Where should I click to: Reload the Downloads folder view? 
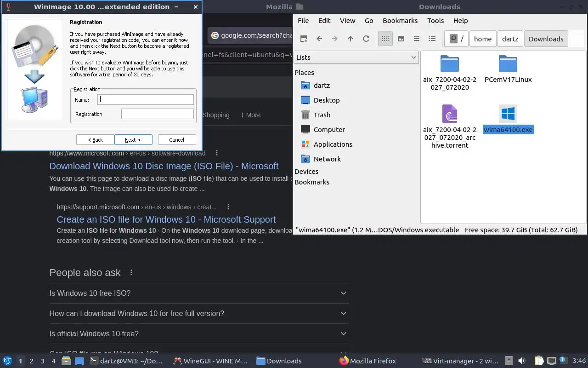tap(366, 39)
